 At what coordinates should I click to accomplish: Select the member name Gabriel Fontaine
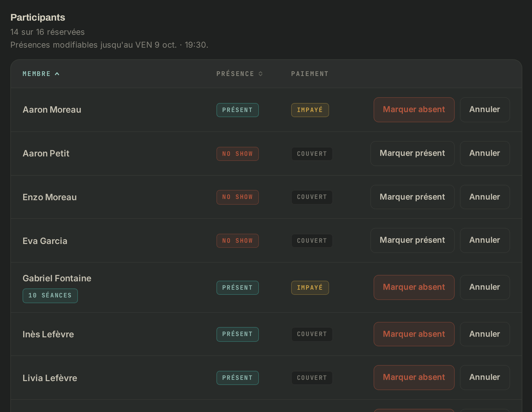point(57,278)
